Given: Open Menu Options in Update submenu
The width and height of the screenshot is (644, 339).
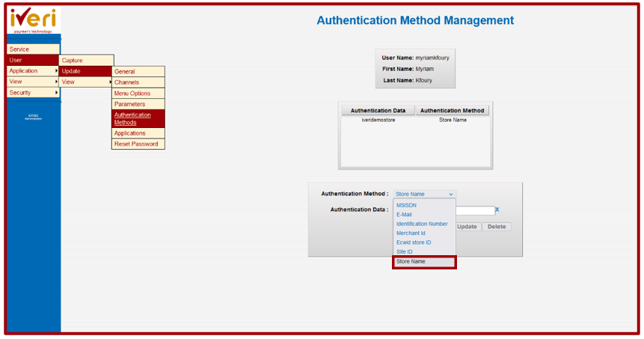Looking at the screenshot, I should [x=132, y=94].
